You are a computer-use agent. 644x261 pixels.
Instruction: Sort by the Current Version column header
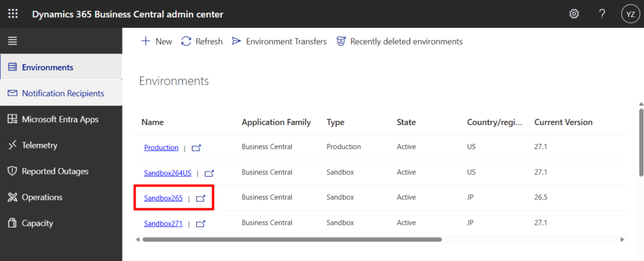(x=563, y=122)
